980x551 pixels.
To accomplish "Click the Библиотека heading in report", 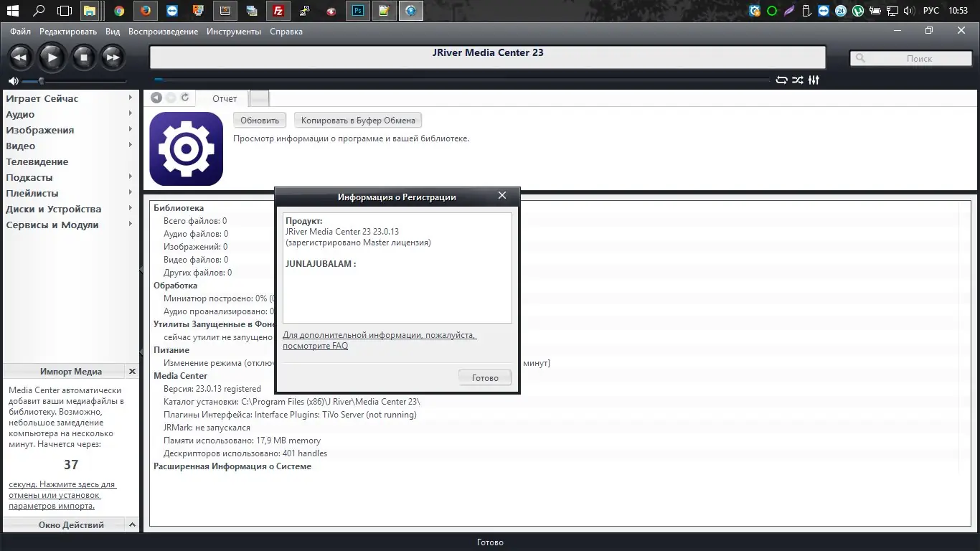I will [x=179, y=208].
